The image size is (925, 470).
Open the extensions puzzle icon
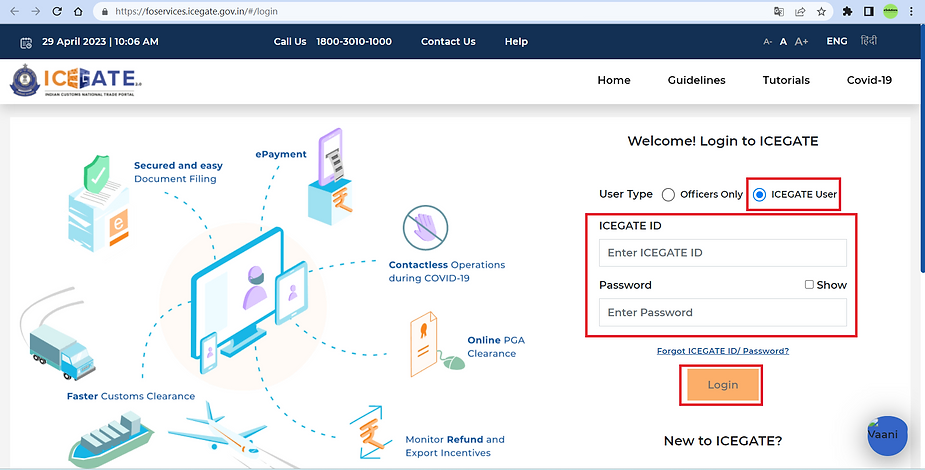(x=847, y=11)
